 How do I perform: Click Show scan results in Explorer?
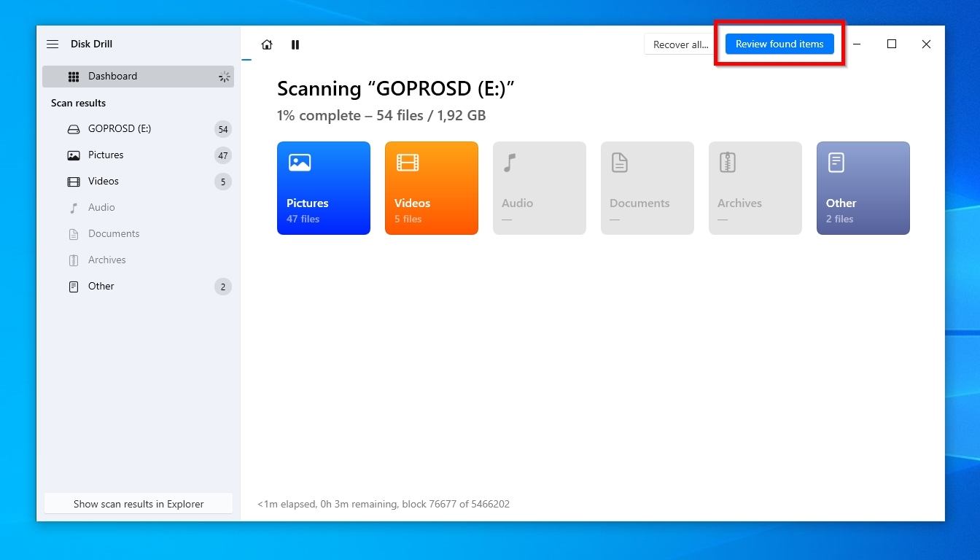click(139, 504)
